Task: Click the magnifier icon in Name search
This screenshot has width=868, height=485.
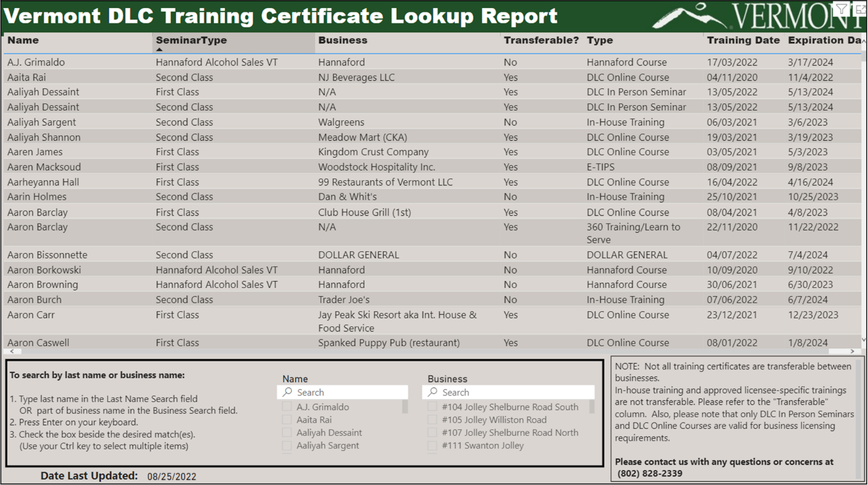Action: coord(288,392)
